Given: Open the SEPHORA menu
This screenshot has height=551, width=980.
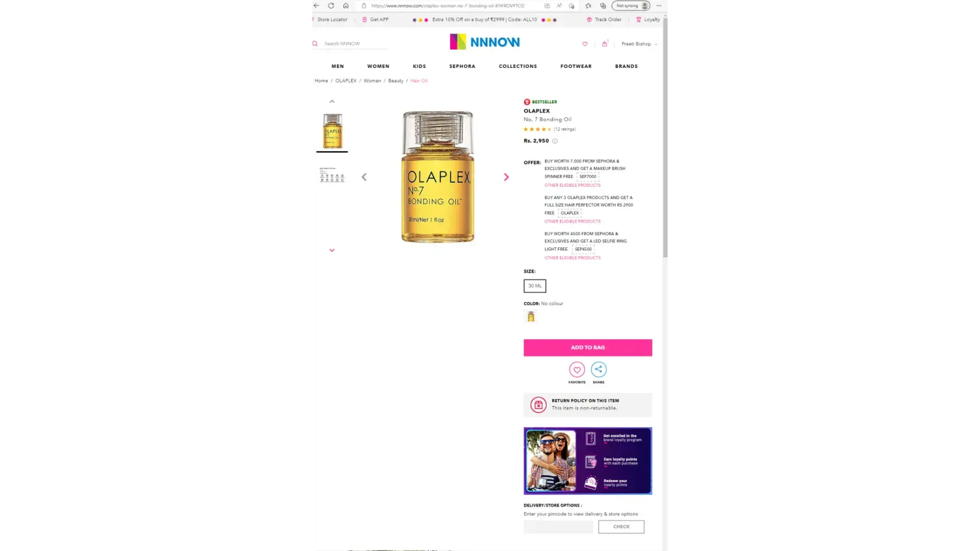Looking at the screenshot, I should (462, 66).
